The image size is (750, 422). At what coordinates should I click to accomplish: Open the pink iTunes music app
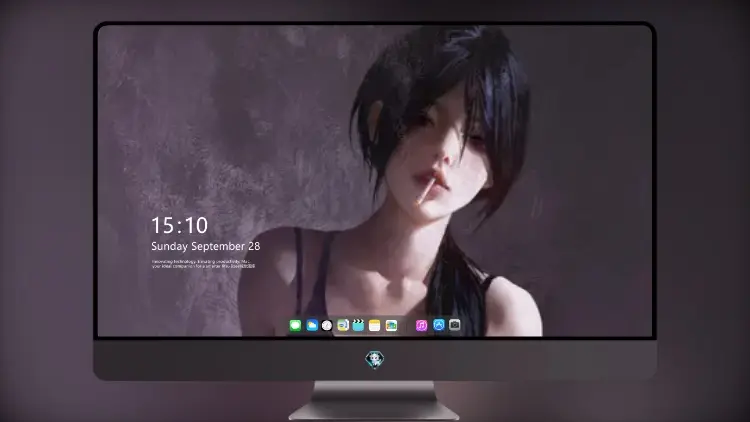(x=421, y=326)
